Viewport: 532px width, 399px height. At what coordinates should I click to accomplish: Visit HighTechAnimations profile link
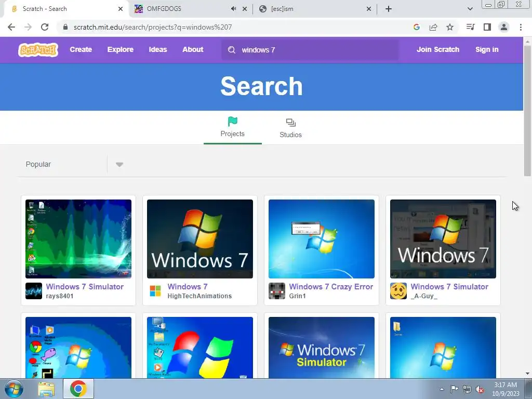click(199, 296)
